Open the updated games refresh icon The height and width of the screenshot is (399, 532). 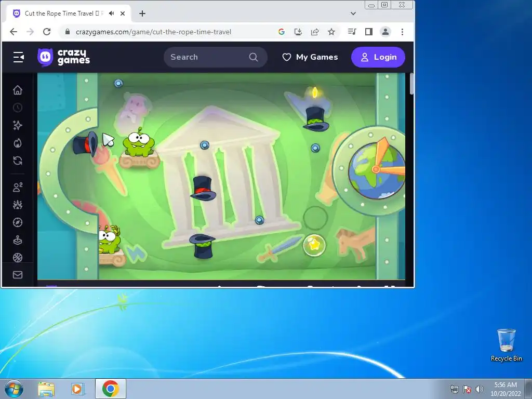[x=18, y=161]
